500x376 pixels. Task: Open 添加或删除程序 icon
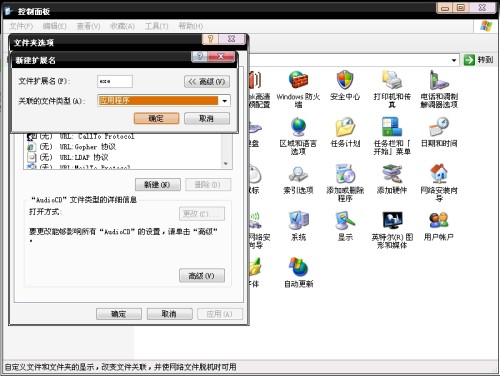pyautogui.click(x=345, y=174)
